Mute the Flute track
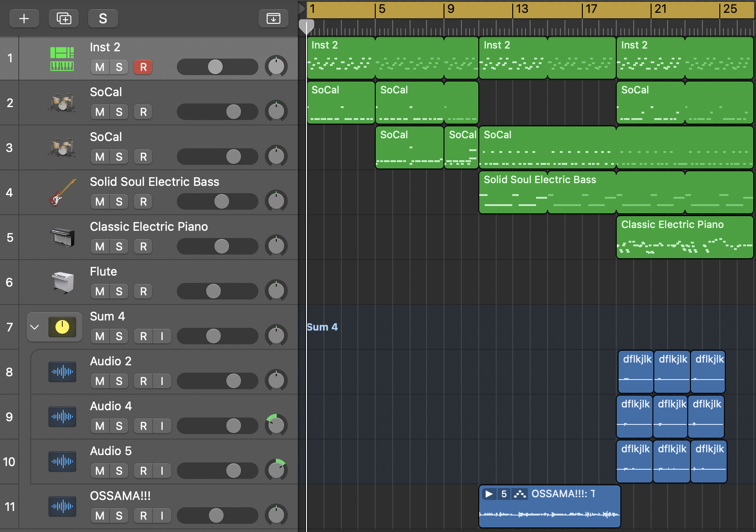The height and width of the screenshot is (532, 756). point(100,291)
